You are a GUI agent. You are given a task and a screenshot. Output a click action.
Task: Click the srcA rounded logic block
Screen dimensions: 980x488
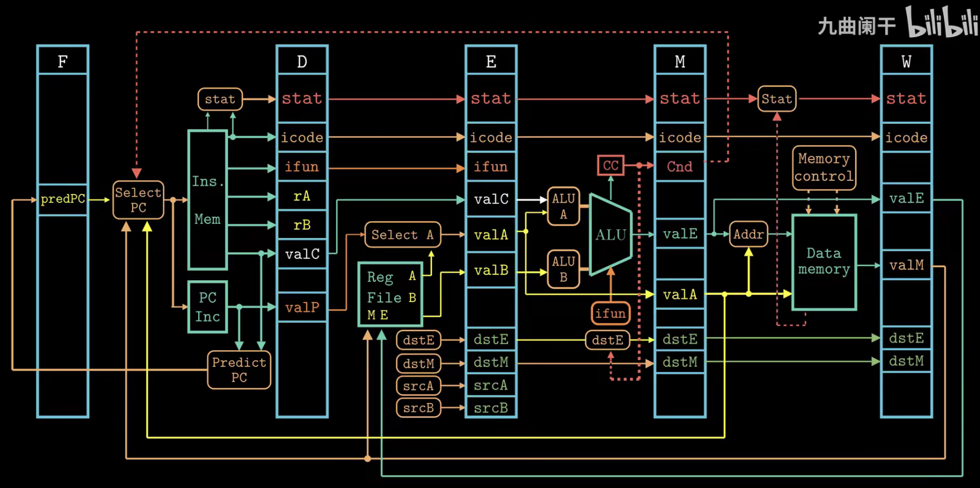tap(419, 386)
